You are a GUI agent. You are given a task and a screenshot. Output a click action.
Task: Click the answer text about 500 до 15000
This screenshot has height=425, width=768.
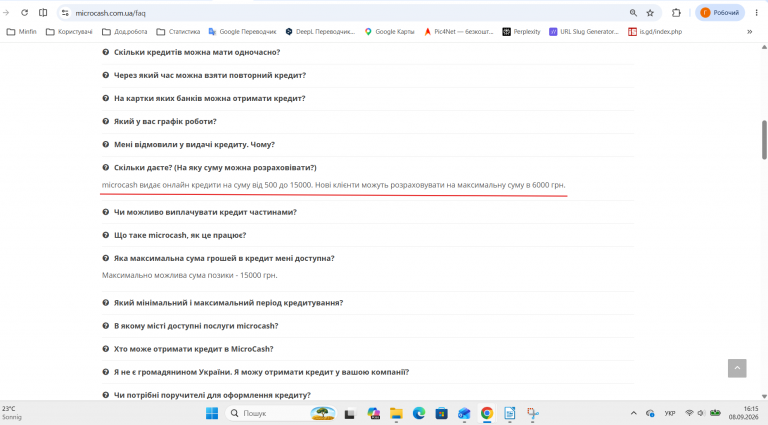point(334,185)
